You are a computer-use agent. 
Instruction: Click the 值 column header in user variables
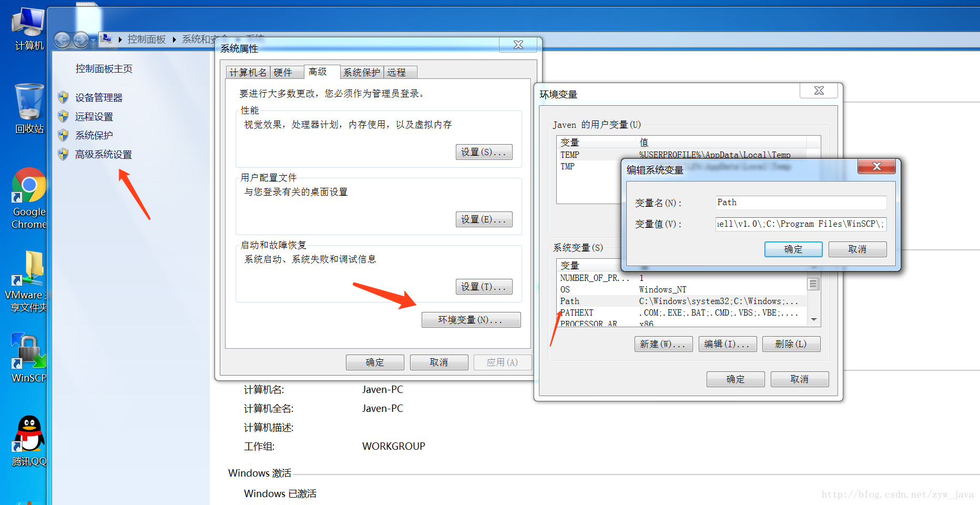[x=721, y=143]
